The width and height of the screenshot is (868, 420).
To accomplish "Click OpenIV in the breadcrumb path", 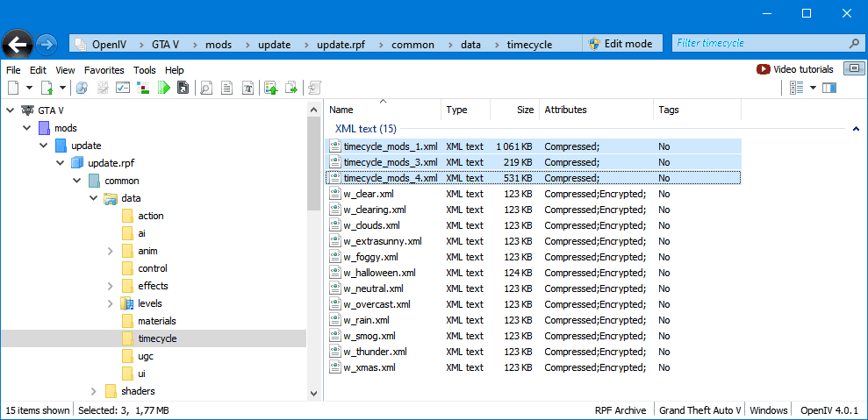I will click(x=110, y=44).
